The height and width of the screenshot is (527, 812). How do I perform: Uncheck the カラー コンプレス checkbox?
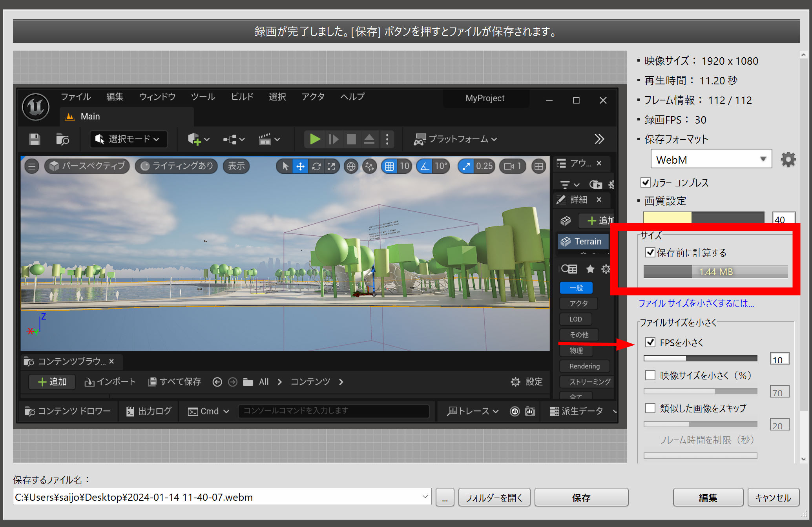pyautogui.click(x=645, y=182)
